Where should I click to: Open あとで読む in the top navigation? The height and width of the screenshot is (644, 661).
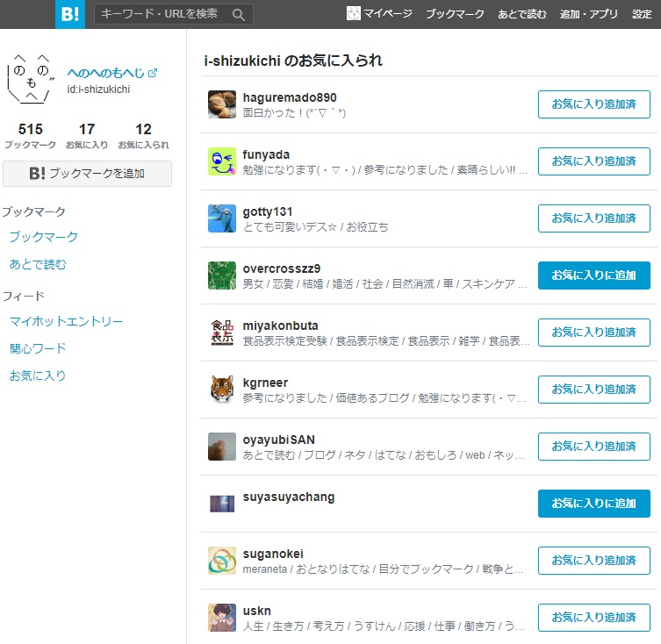click(x=522, y=14)
